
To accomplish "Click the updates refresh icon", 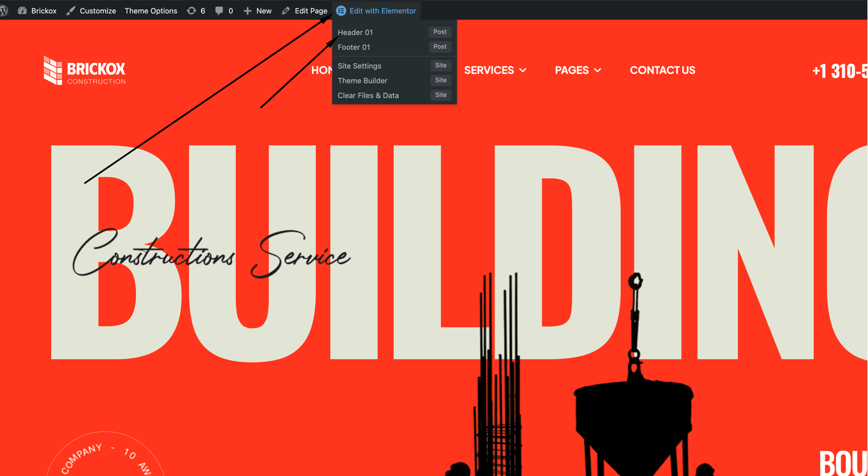I will pyautogui.click(x=192, y=11).
